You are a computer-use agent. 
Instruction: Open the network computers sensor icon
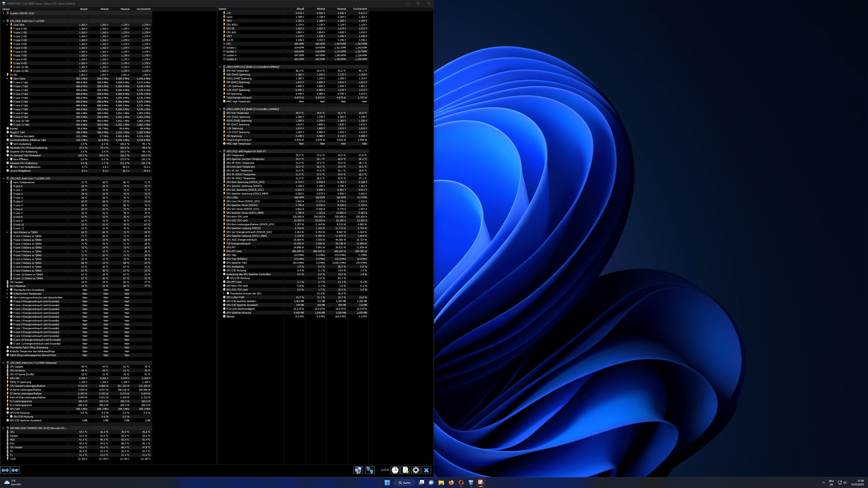tap(370, 470)
